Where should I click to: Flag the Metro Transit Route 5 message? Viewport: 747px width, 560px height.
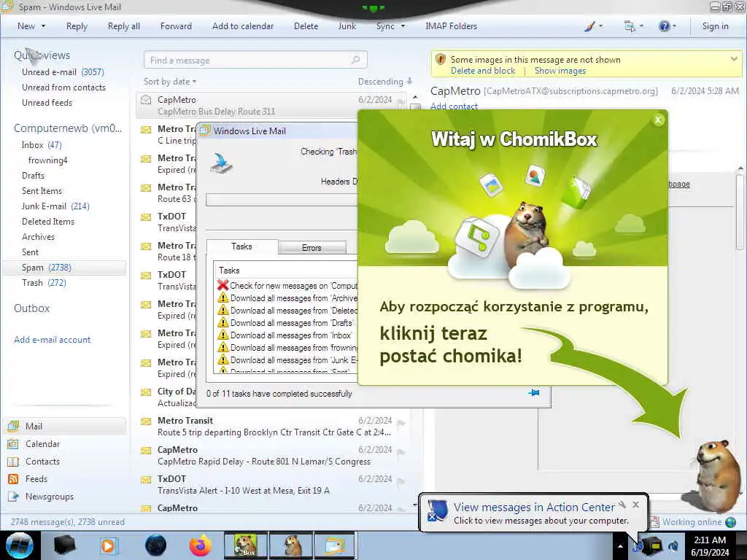click(400, 424)
